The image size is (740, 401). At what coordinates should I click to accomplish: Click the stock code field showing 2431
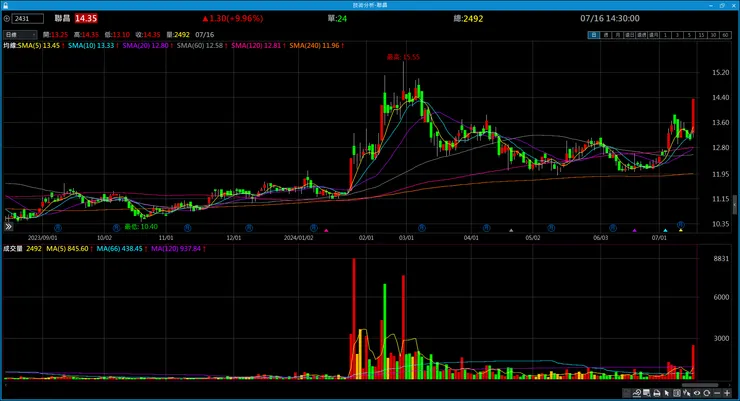tap(28, 19)
